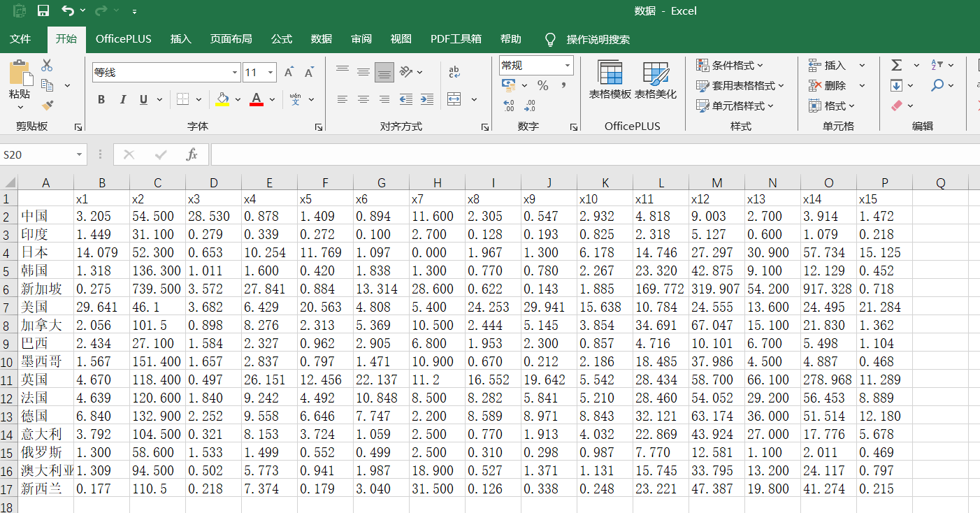Open the 数据 ribbon tab
The image size is (980, 513).
pos(321,39)
